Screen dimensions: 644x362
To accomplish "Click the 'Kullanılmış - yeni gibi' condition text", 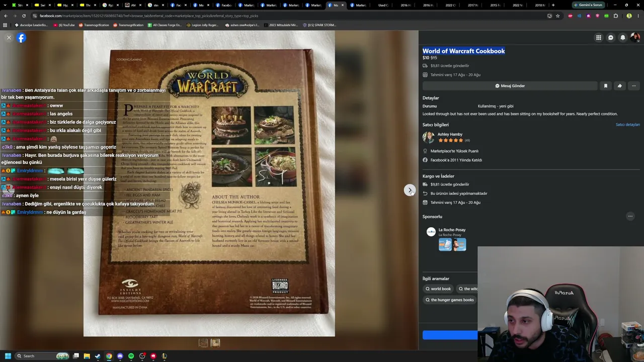I will click(x=496, y=106).
